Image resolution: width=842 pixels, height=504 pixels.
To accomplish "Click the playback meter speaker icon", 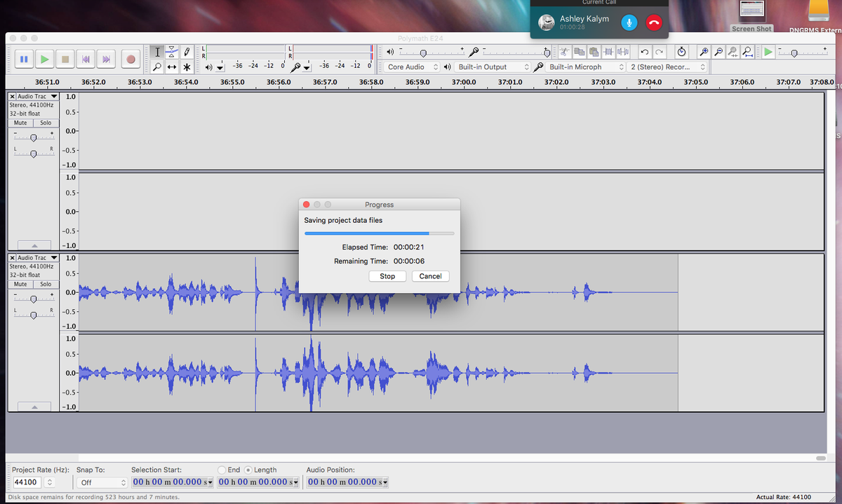I will (x=209, y=67).
